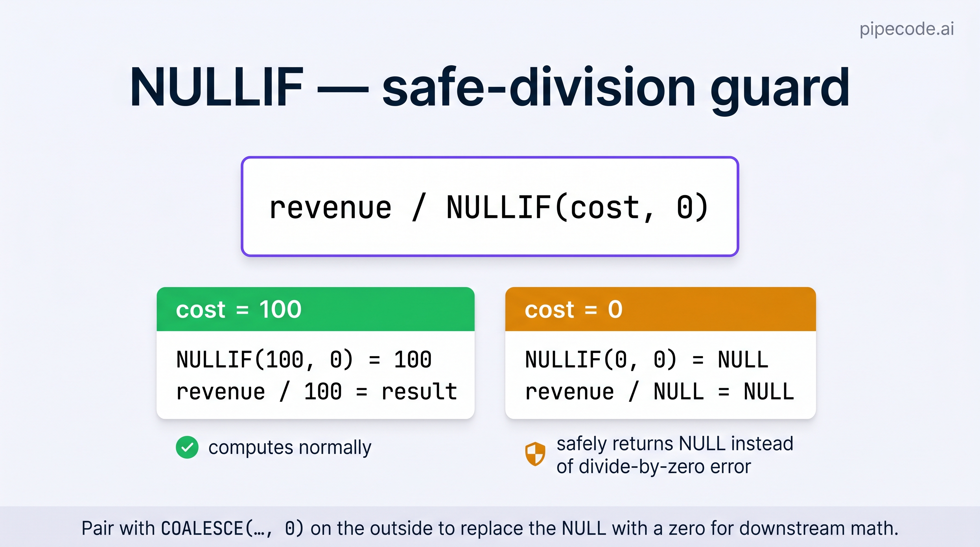This screenshot has width=980, height=547.
Task: Click the 'revenue / NULL = NULL' line
Action: pos(660,391)
